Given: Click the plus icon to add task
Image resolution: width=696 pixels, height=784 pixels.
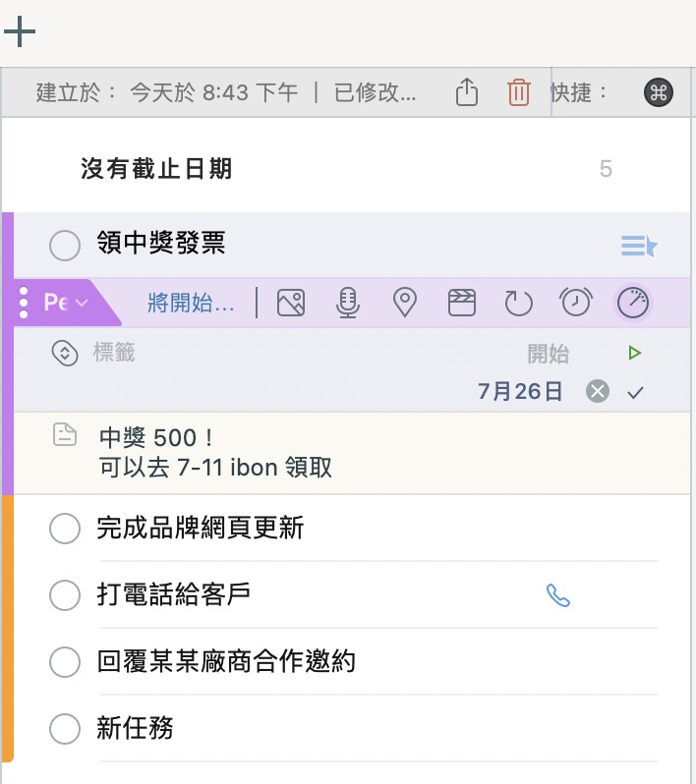Looking at the screenshot, I should tap(20, 31).
